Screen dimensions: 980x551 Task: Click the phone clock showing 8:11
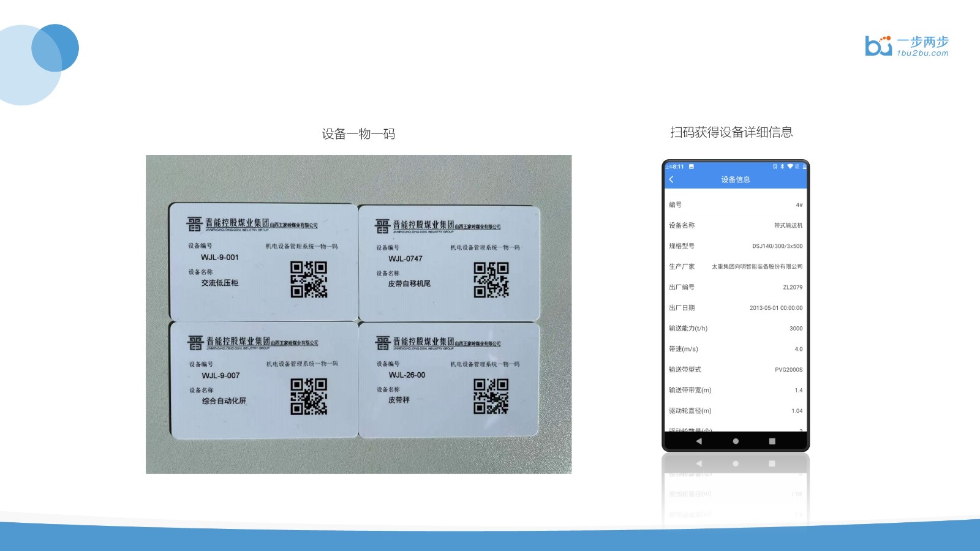678,167
